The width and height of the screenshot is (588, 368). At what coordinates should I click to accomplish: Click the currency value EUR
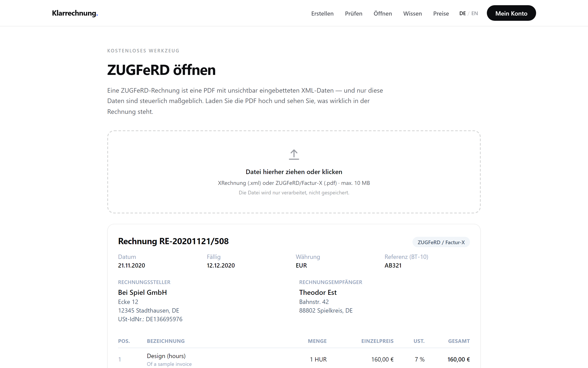[301, 265]
